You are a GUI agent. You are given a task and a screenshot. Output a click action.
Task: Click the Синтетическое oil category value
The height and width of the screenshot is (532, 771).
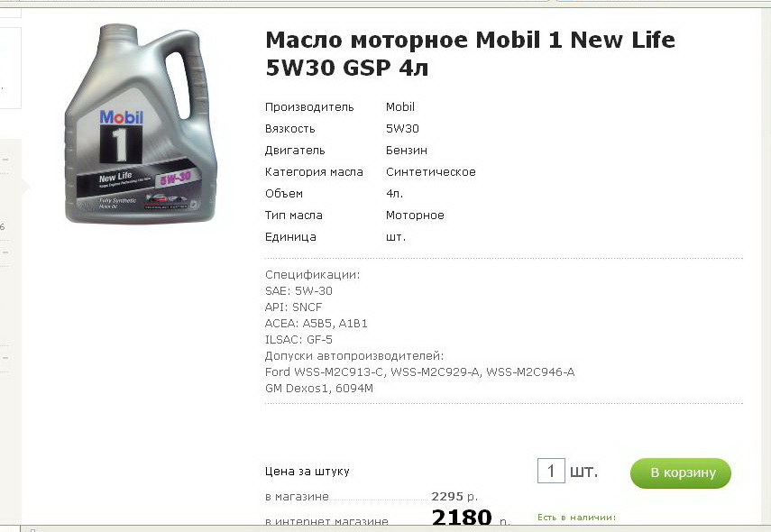coord(431,171)
